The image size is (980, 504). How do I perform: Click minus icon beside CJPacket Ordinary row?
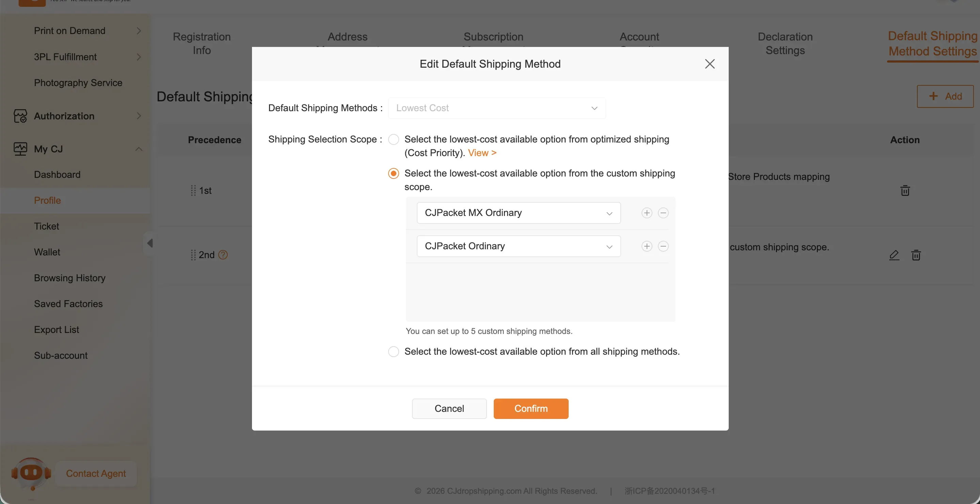point(663,246)
